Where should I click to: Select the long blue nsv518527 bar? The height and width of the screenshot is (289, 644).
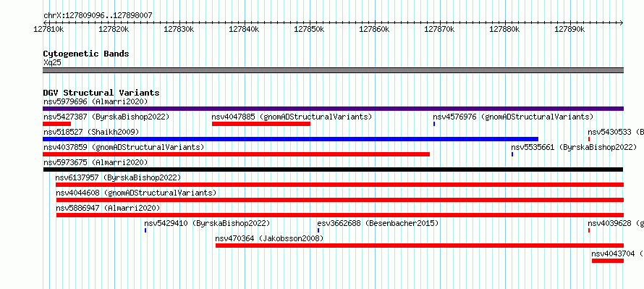pos(290,139)
